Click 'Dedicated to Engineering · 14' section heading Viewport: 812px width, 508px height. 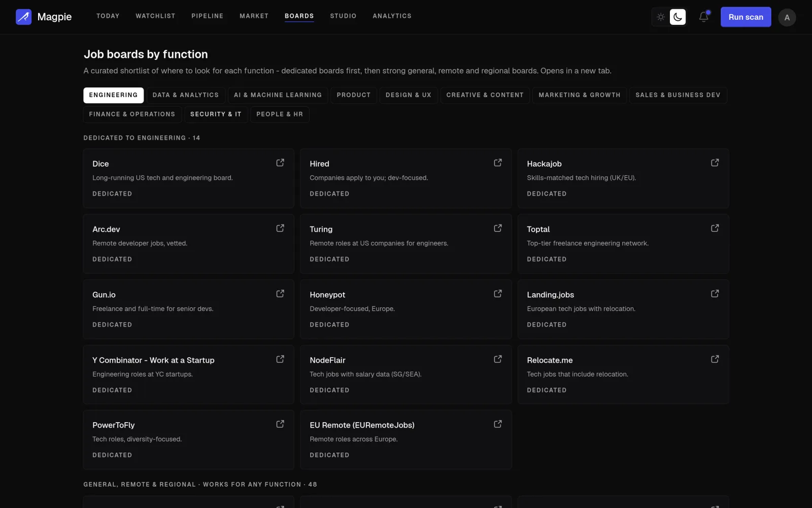[x=142, y=138]
